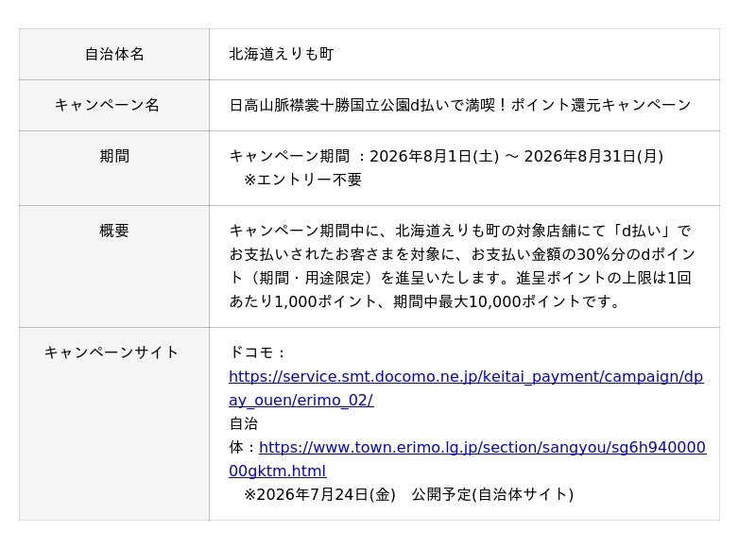Click the ドコモ： label
The height and width of the screenshot is (549, 756).
pos(257,352)
